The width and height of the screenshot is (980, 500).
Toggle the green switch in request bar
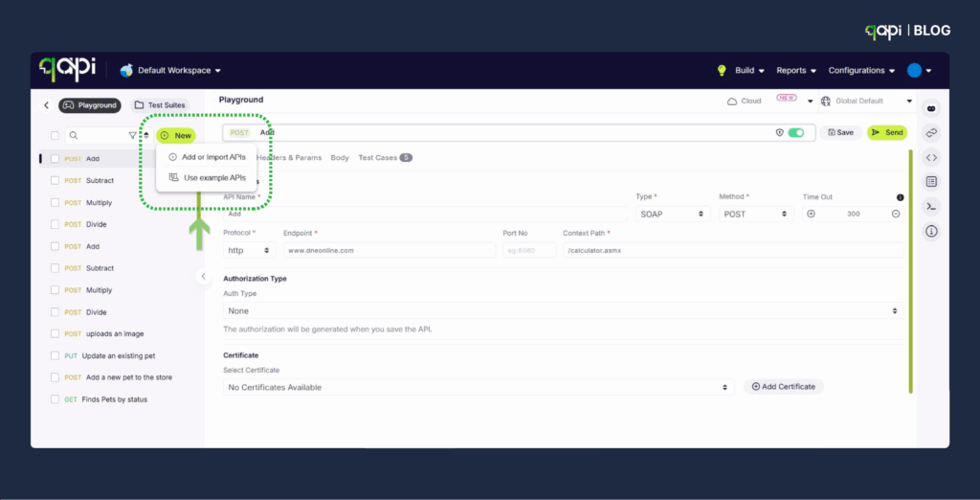(795, 133)
